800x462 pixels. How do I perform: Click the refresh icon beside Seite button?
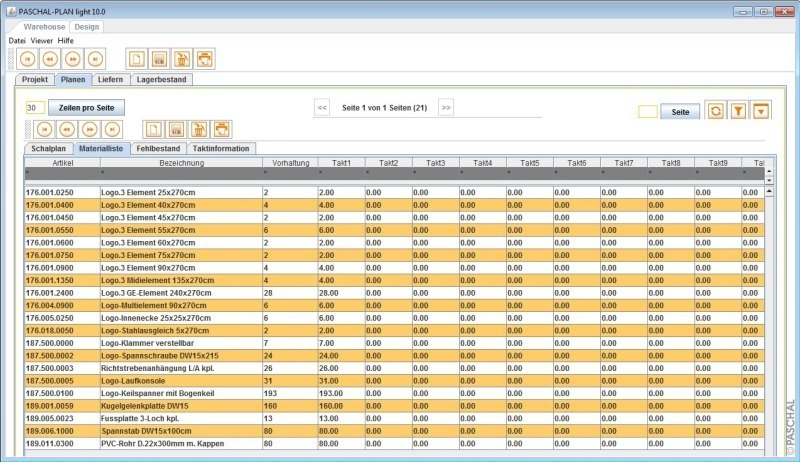coord(716,111)
